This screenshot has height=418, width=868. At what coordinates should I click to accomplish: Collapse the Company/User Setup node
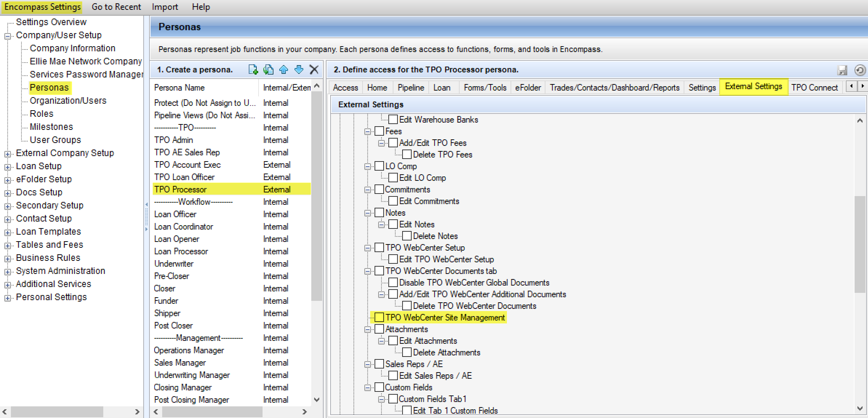[x=7, y=36]
